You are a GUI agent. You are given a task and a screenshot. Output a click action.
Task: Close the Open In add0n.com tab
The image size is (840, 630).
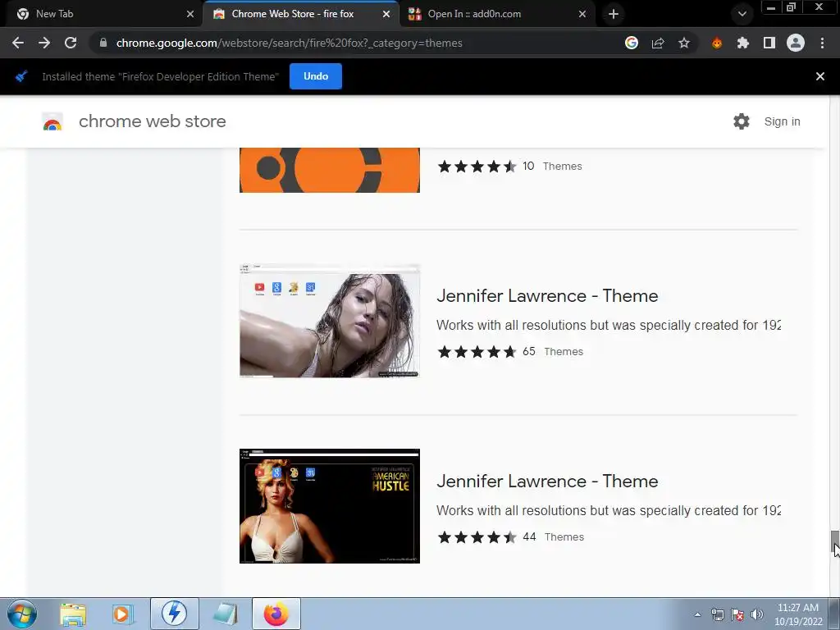[x=582, y=14]
